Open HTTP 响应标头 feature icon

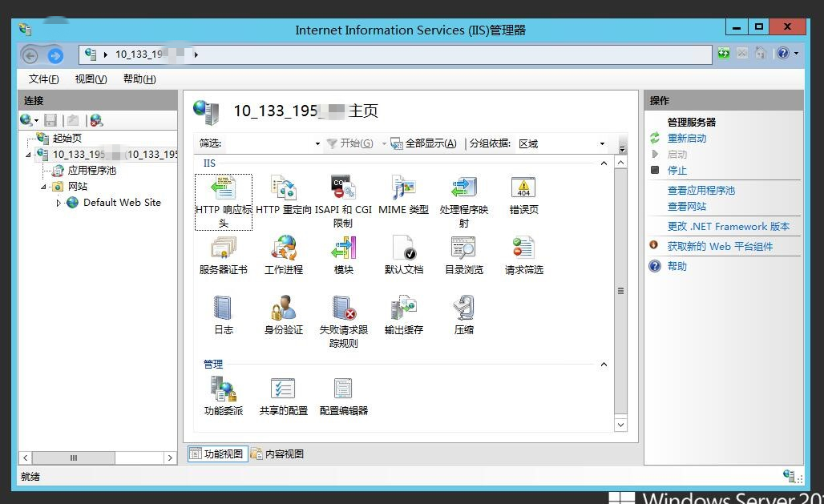coord(224,203)
